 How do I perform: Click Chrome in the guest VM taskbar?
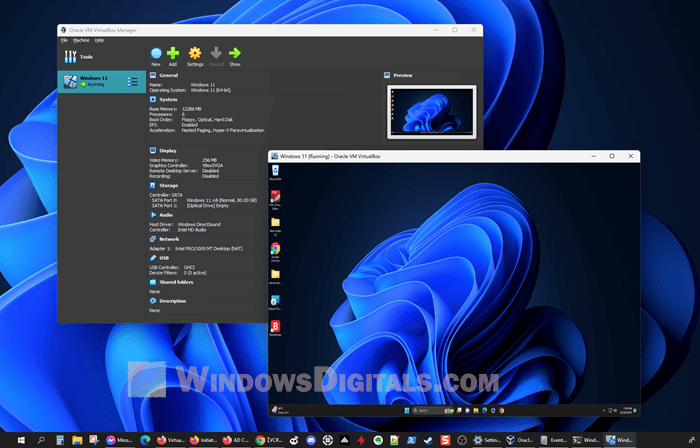click(x=502, y=411)
